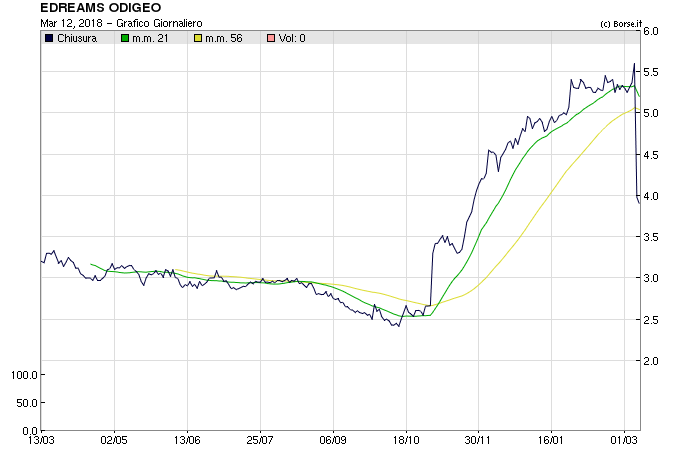Select the 'm.m. 21' legend label

150,39
